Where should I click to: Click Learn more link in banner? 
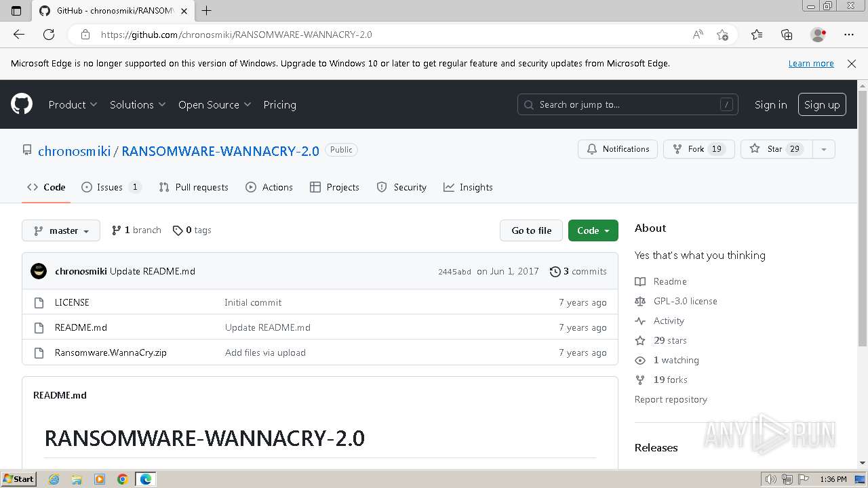tap(811, 64)
